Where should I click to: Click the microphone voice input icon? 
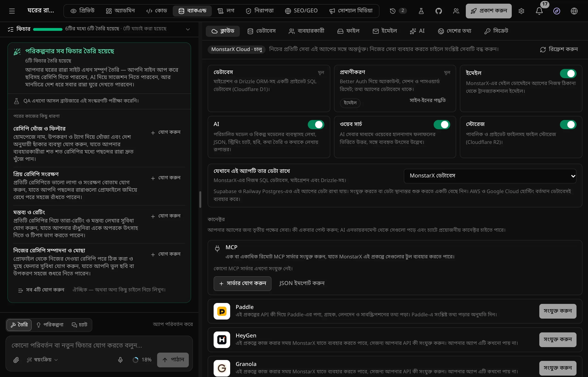(120, 360)
